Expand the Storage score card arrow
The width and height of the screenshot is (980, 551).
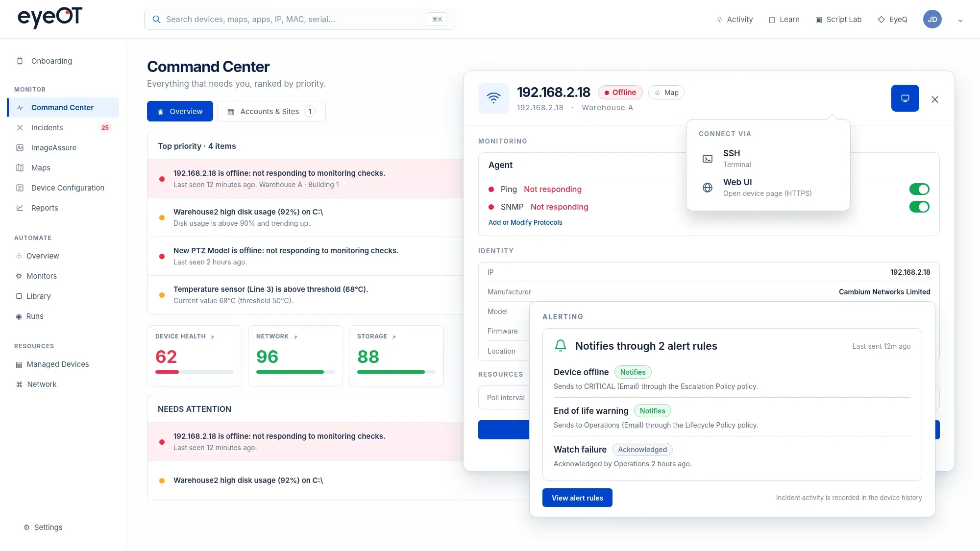[394, 336]
